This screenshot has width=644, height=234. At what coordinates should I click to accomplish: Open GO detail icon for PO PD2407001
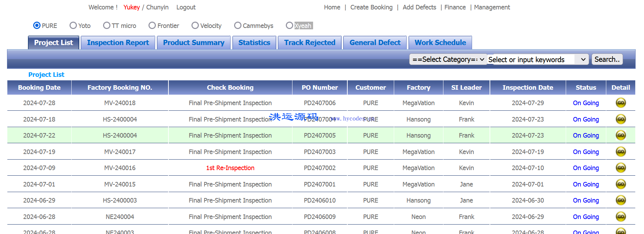620,184
